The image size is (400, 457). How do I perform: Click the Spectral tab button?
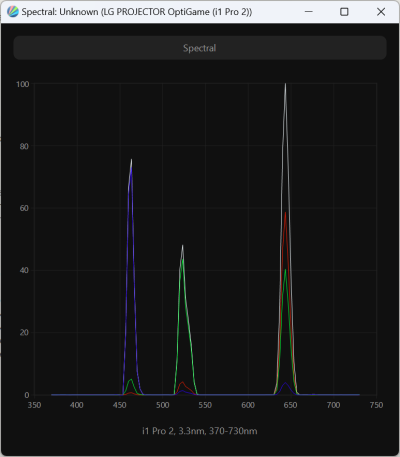(200, 48)
